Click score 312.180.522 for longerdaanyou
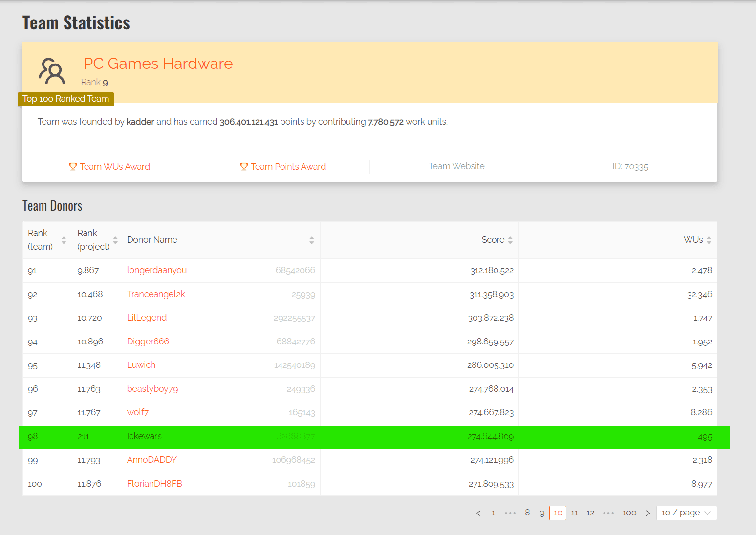756x535 pixels. tap(492, 271)
